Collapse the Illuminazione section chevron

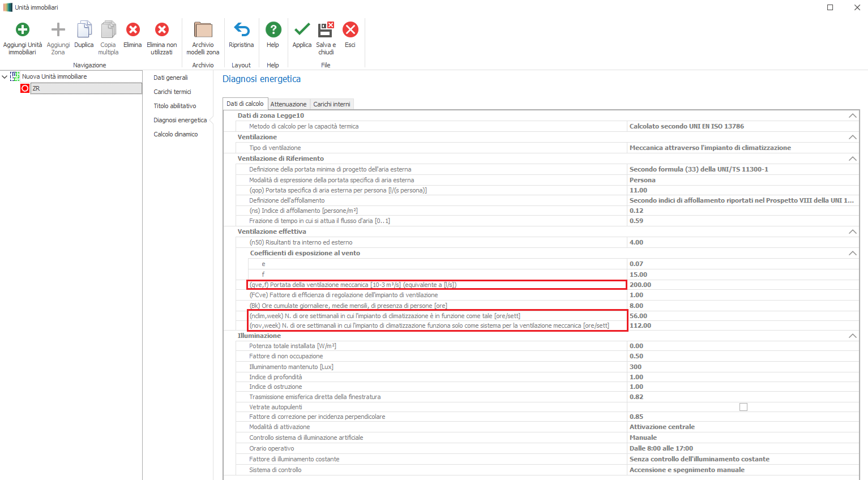click(x=852, y=336)
